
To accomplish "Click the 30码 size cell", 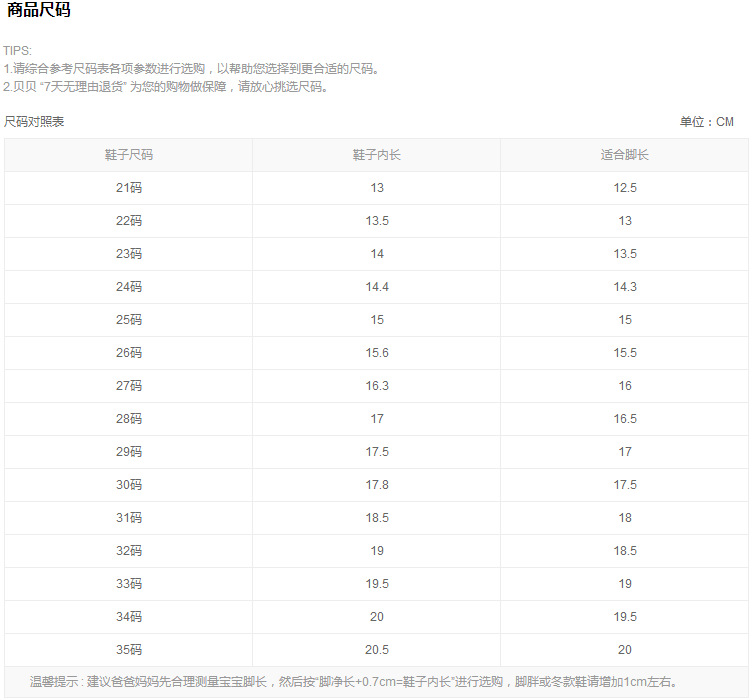I will (x=129, y=485).
